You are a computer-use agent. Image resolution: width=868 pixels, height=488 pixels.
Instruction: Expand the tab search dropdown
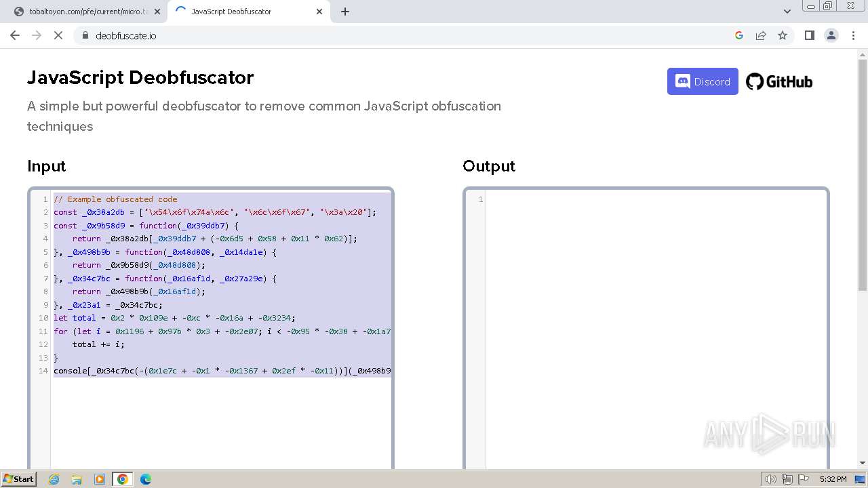pyautogui.click(x=787, y=12)
